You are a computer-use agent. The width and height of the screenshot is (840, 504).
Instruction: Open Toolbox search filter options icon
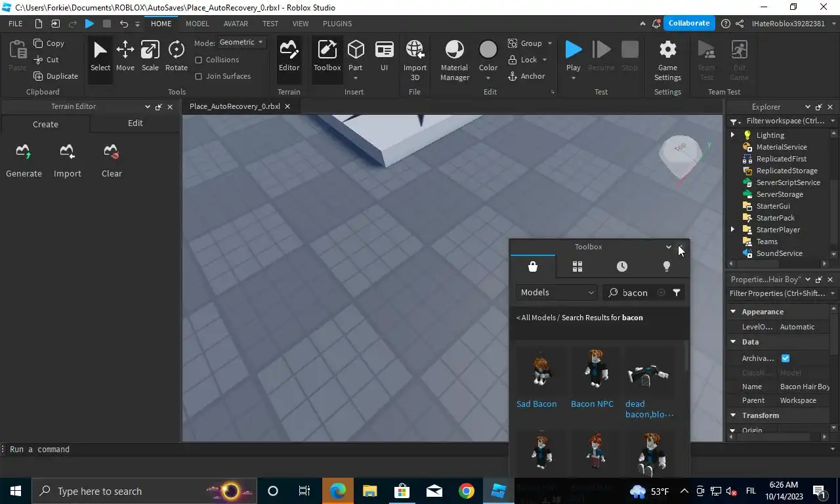(677, 293)
